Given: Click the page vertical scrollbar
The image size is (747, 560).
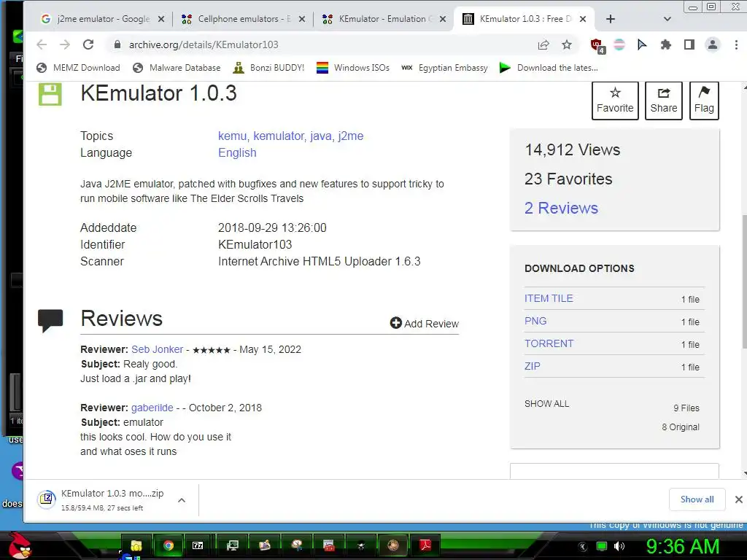Looking at the screenshot, I should tap(744, 281).
